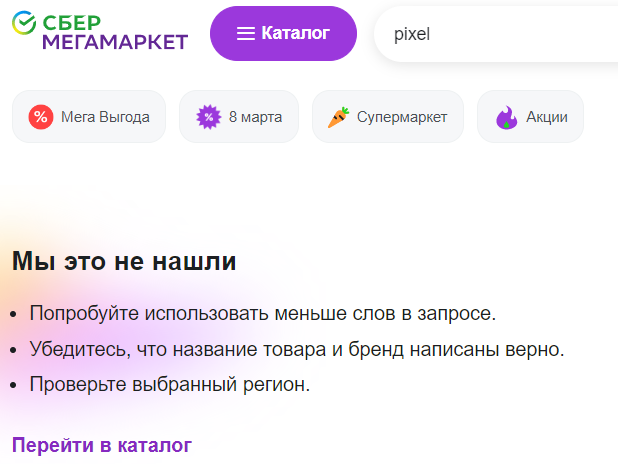Click the tip about checking brand spelling
The width and height of the screenshot is (618, 474).
click(297, 349)
